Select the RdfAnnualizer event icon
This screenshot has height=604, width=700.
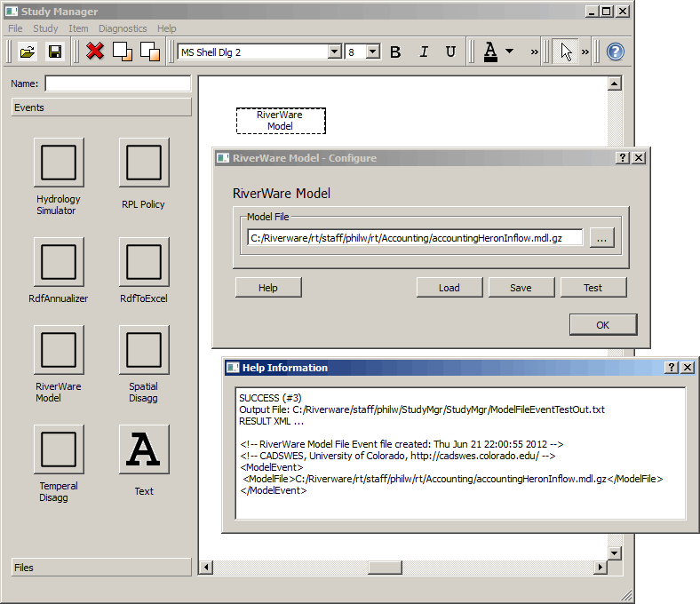pyautogui.click(x=59, y=262)
